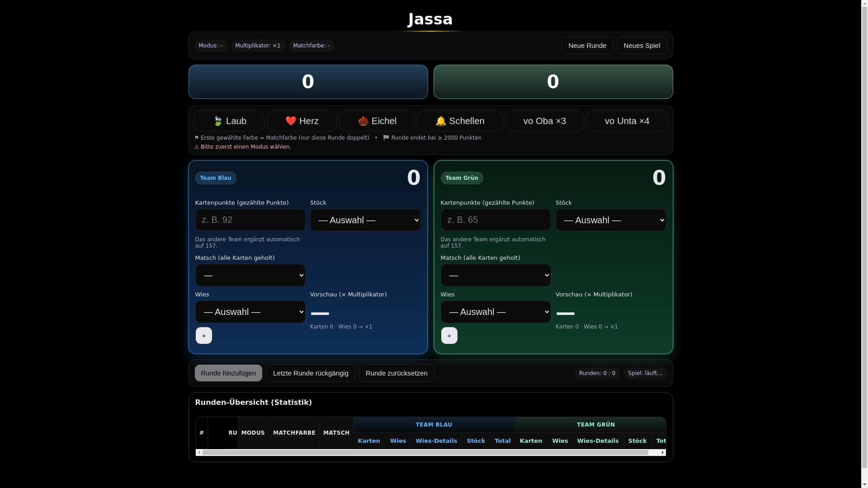The image size is (868, 488).
Task: Select the Herz heart mode
Action: pos(302,121)
